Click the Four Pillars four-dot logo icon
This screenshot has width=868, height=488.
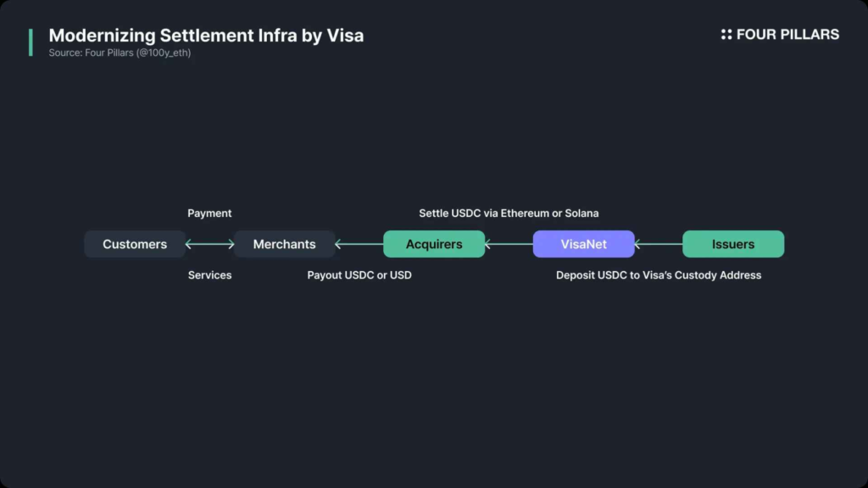click(726, 35)
